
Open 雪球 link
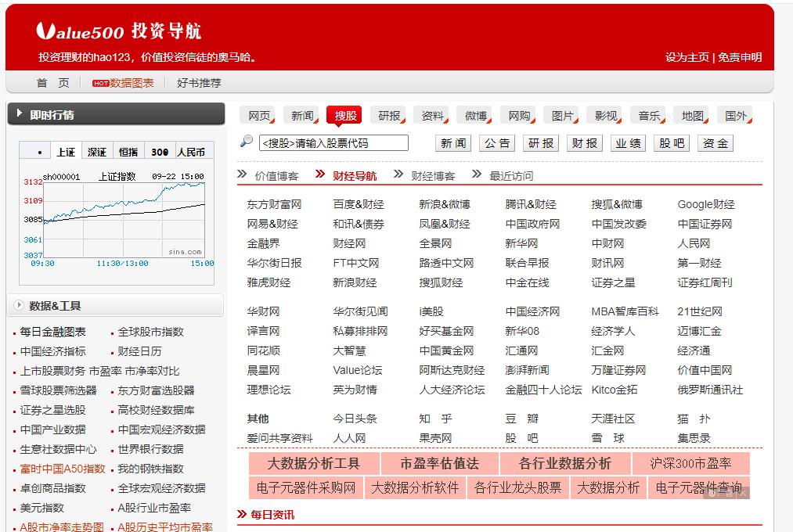point(608,438)
